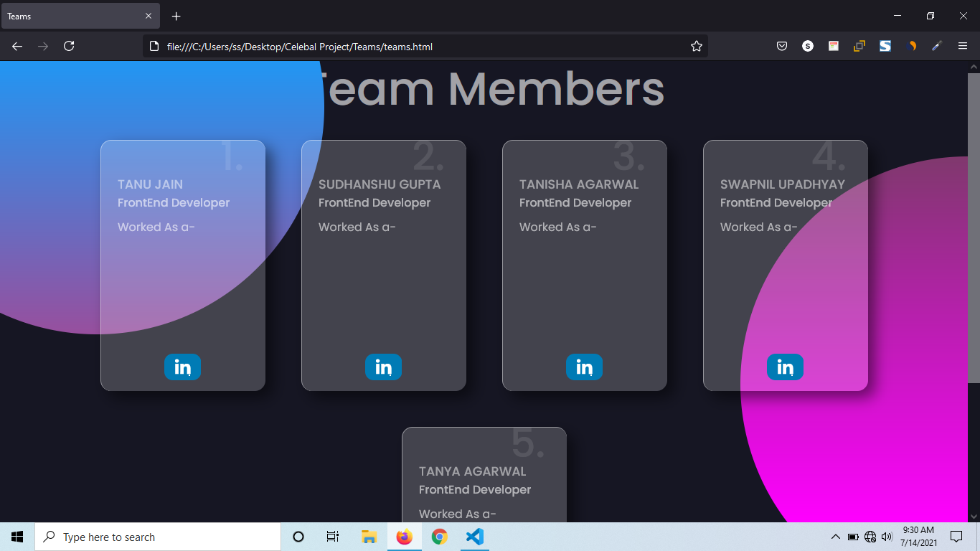Open Tanu Jain's LinkedIn icon
This screenshot has height=551, width=980.
(182, 367)
